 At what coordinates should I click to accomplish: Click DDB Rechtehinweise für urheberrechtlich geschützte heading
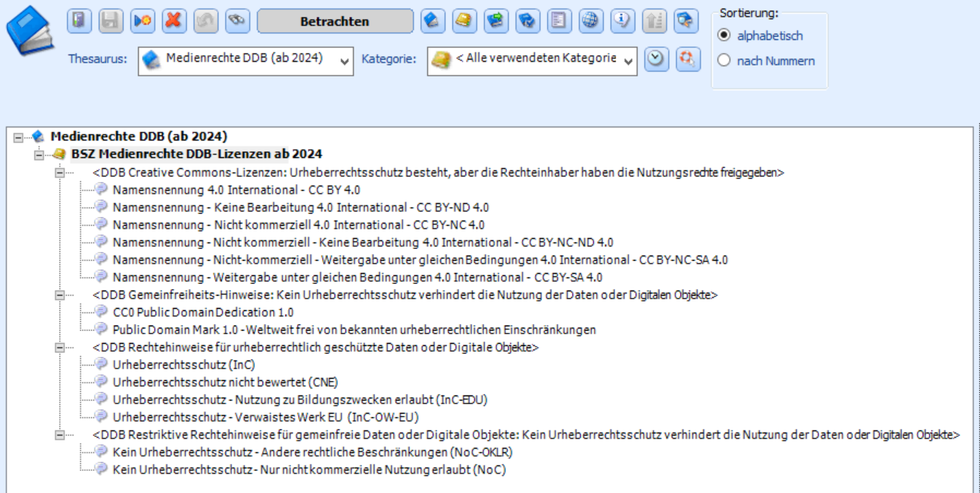[x=316, y=347]
